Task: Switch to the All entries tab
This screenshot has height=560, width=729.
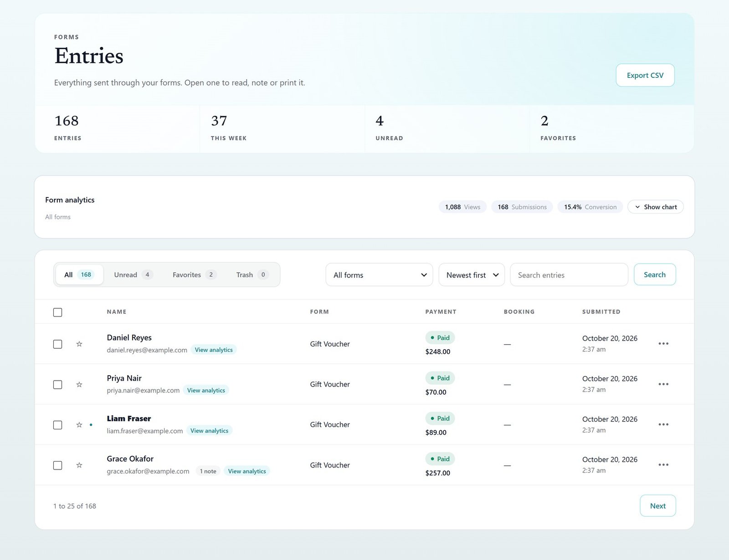Action: click(x=79, y=275)
